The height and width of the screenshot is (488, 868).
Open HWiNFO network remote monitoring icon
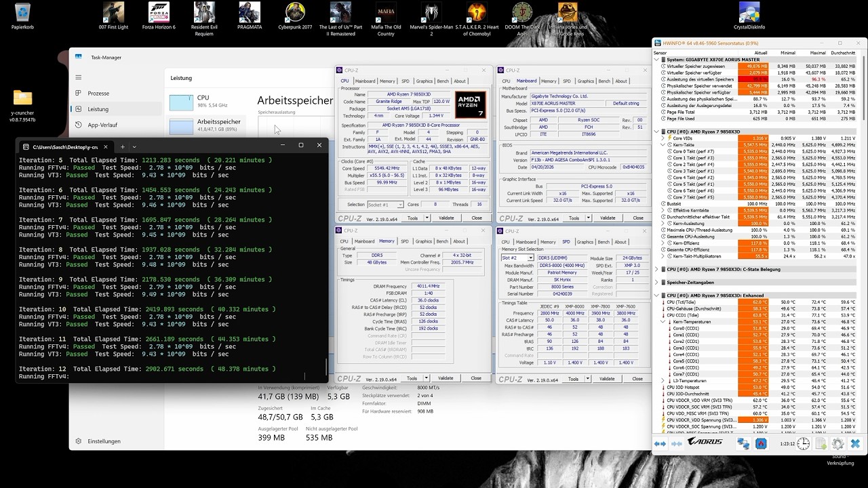click(744, 443)
